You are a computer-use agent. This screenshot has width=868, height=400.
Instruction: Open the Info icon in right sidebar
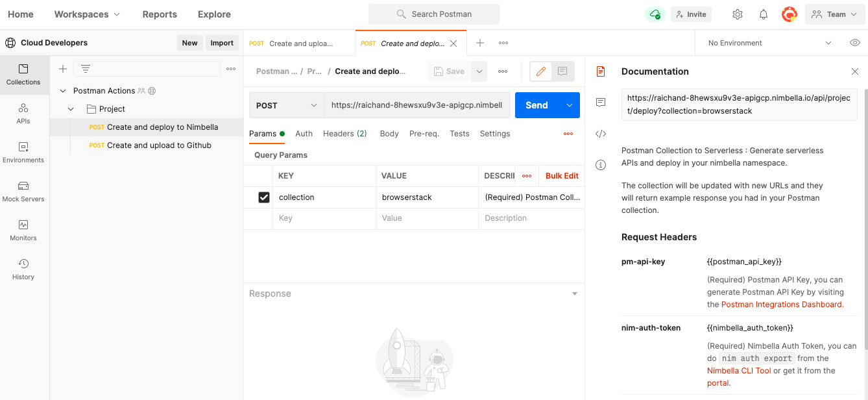click(x=601, y=165)
